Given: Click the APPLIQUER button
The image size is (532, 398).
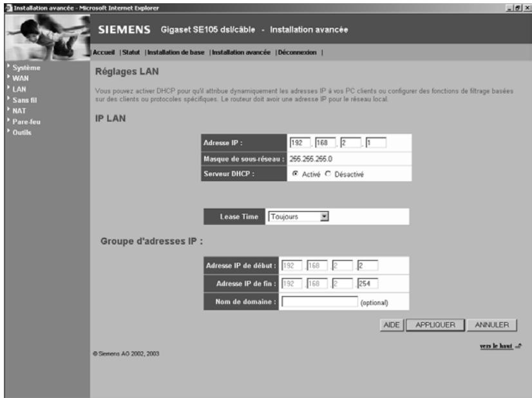Looking at the screenshot, I should (x=435, y=325).
